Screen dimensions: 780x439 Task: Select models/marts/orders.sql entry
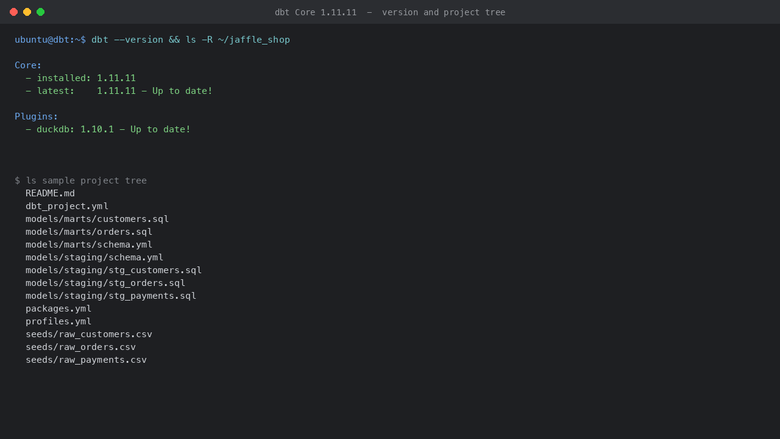tap(89, 232)
